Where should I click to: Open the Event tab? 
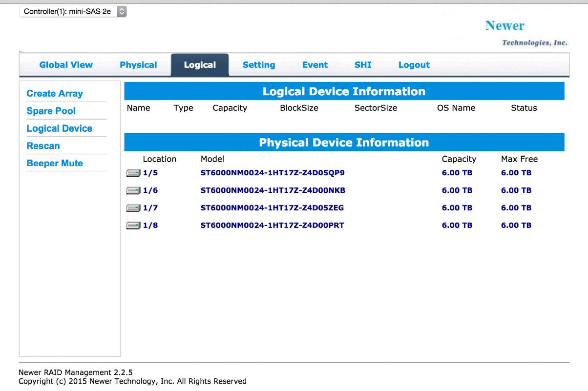[x=315, y=64]
